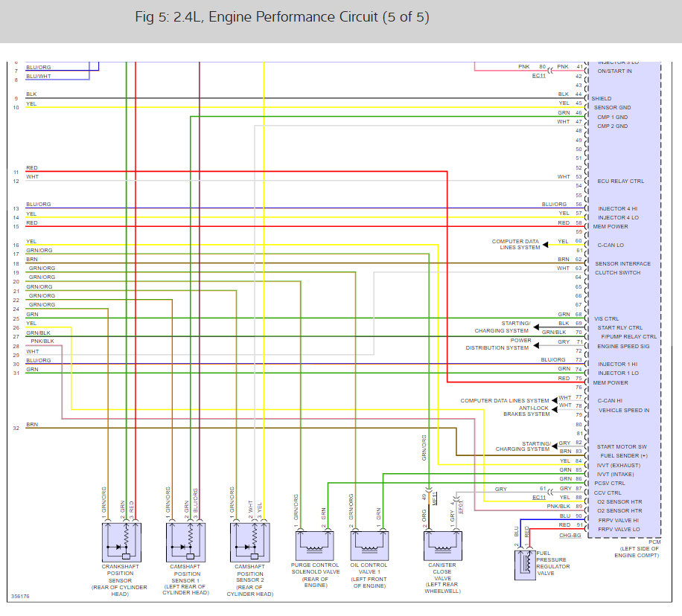Click the 'IVVT (INTAKE)' pin label
Viewport: 682px width, 616px height.
[x=615, y=475]
